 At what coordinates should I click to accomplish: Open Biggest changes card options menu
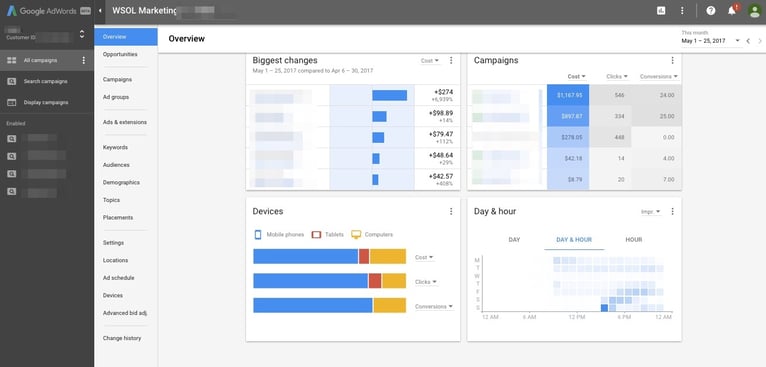point(451,61)
